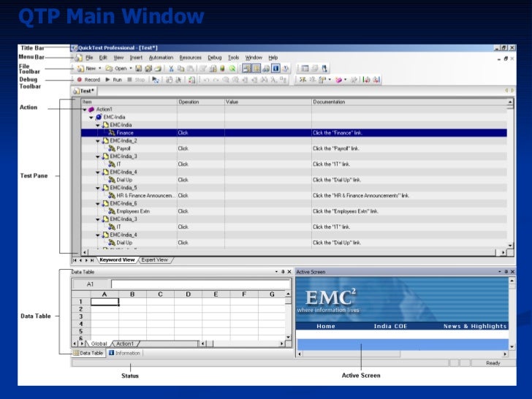Click the red Record button

click(88, 80)
